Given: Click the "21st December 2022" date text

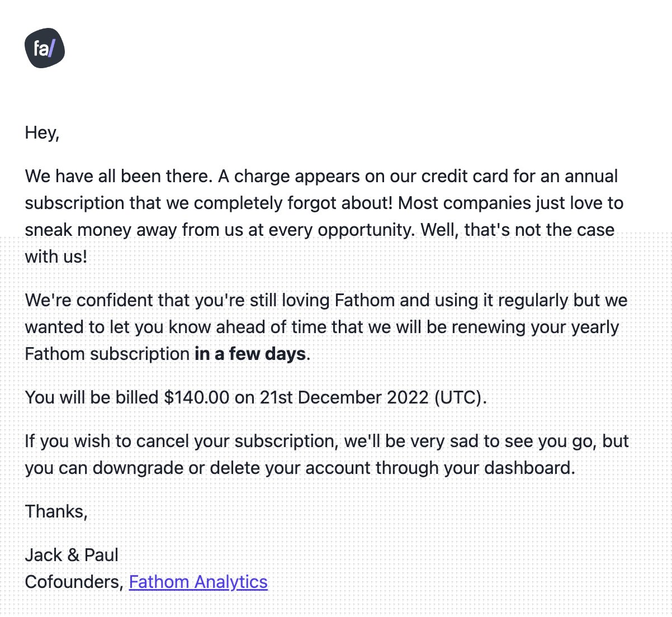Looking at the screenshot, I should 344,397.
